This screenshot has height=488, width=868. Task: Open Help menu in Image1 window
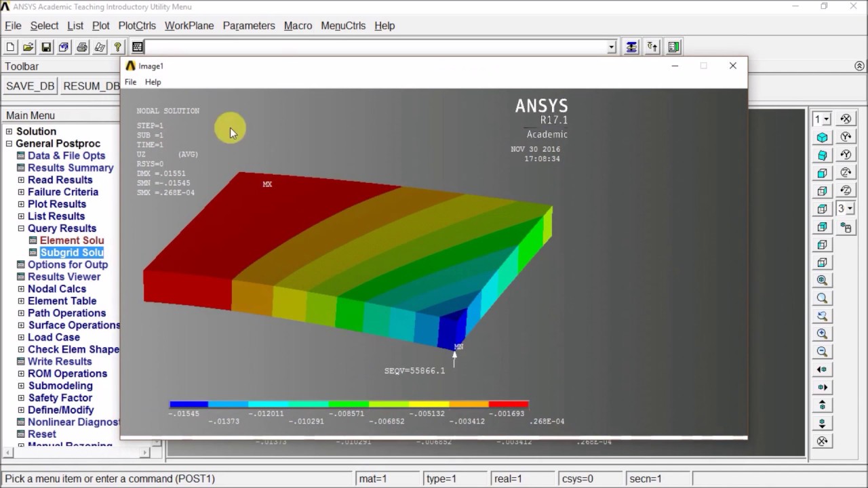[x=153, y=82]
